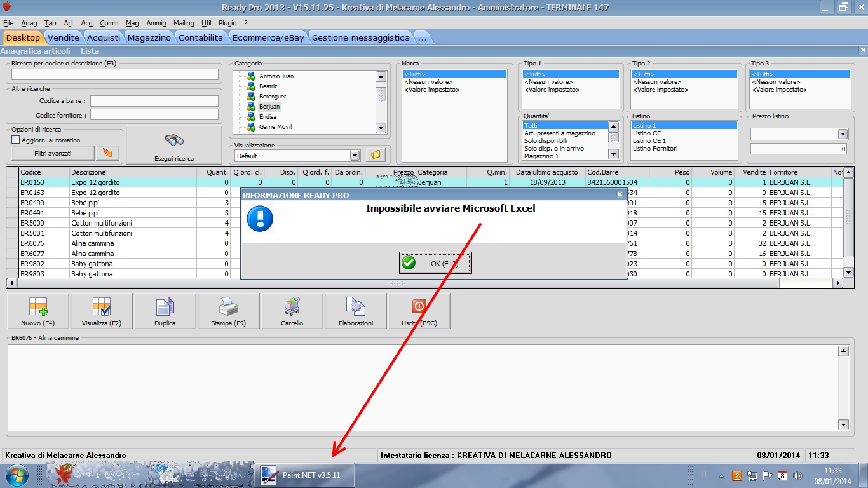Click the Visualizza (F2) toolbar icon
Image resolution: width=868 pixels, height=488 pixels.
[102, 308]
